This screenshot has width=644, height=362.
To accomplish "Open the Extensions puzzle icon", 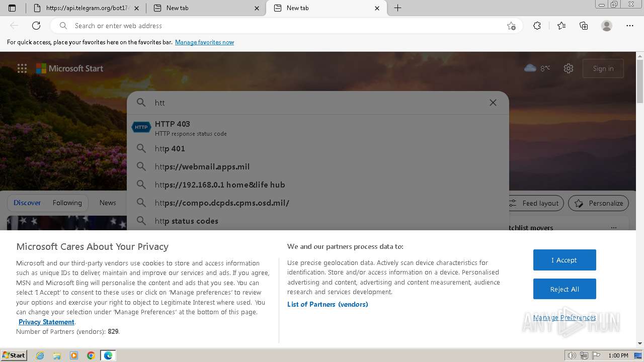I will point(537,26).
